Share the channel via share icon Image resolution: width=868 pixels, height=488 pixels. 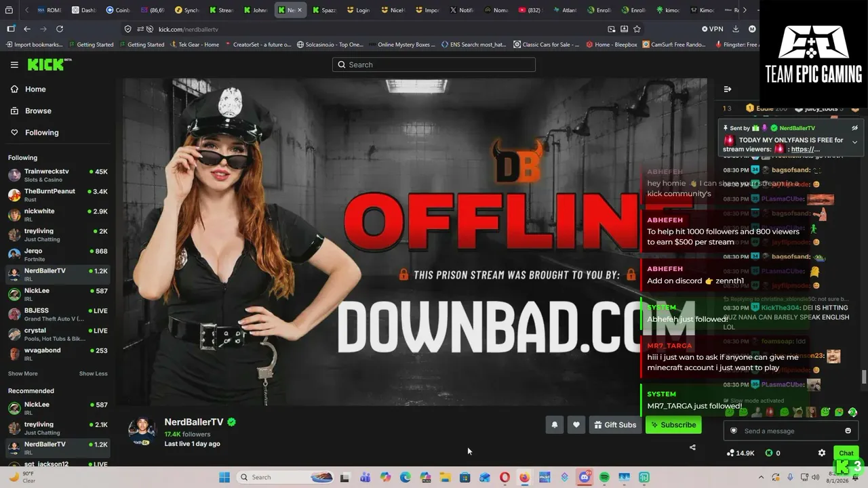coord(692,447)
